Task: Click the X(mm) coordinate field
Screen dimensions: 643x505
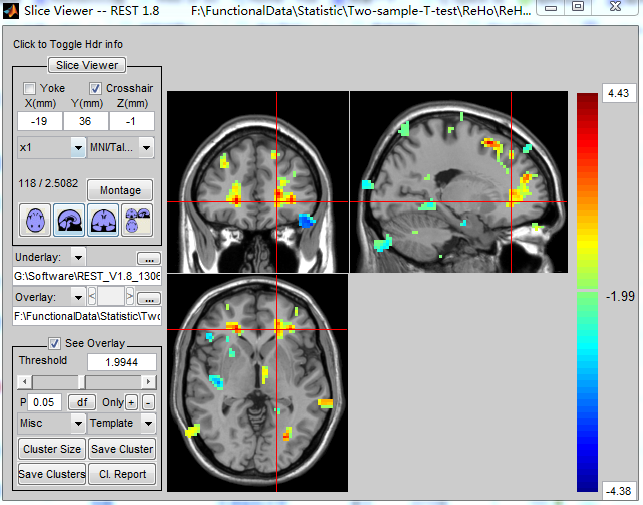Action: coord(40,121)
